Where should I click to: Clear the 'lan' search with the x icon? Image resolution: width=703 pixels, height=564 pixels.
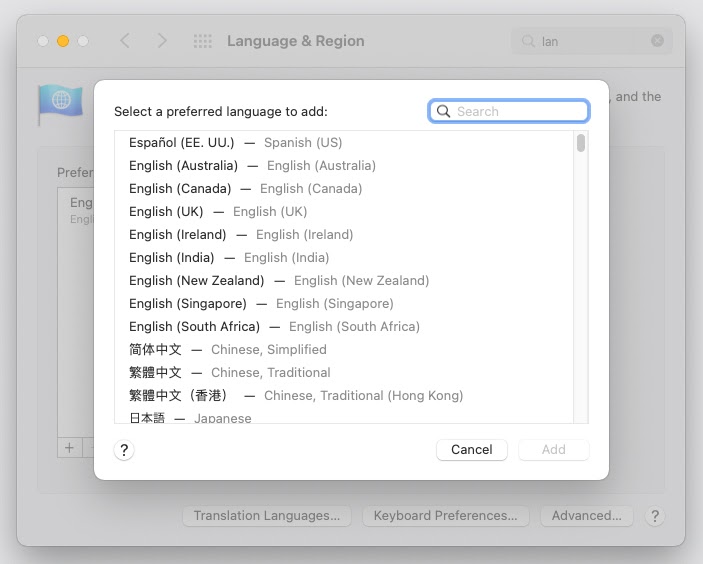coord(657,41)
